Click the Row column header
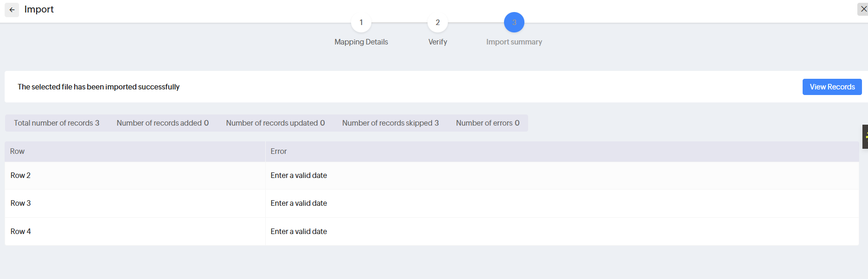The image size is (868, 279). click(18, 151)
